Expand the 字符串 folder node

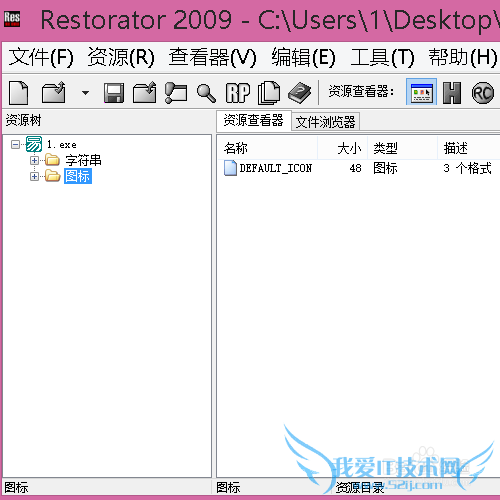[34, 160]
